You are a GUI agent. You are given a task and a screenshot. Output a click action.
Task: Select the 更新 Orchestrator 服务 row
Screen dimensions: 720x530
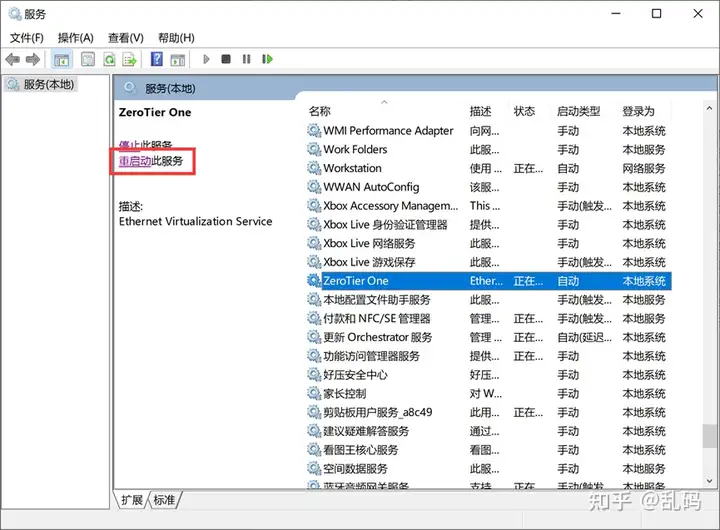tap(489, 337)
